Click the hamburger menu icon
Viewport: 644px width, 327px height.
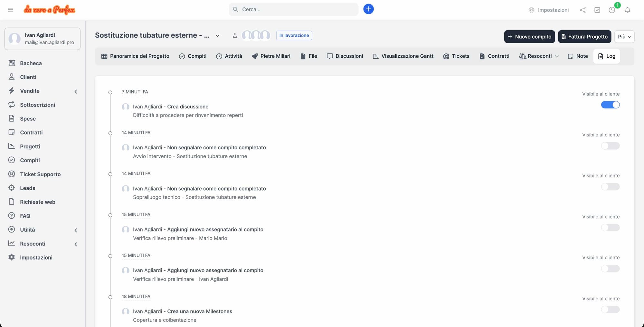[x=10, y=10]
